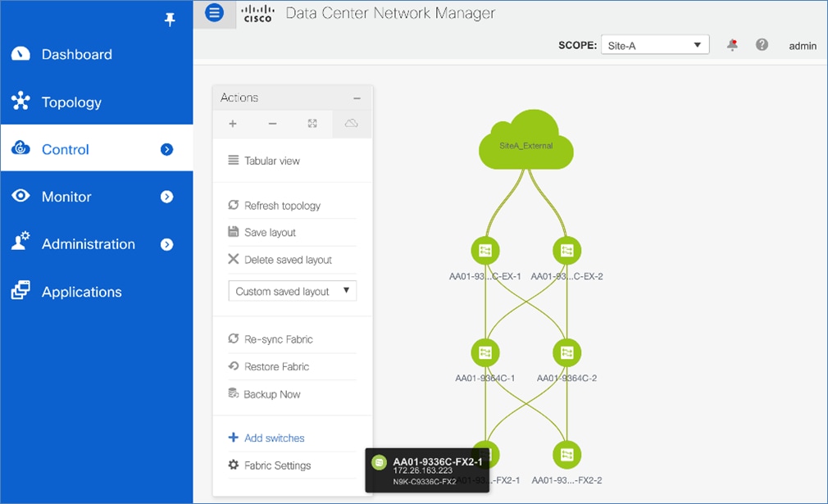Expand the Monitor submenu chevron
Image resolution: width=828 pixels, height=504 pixels.
[167, 197]
